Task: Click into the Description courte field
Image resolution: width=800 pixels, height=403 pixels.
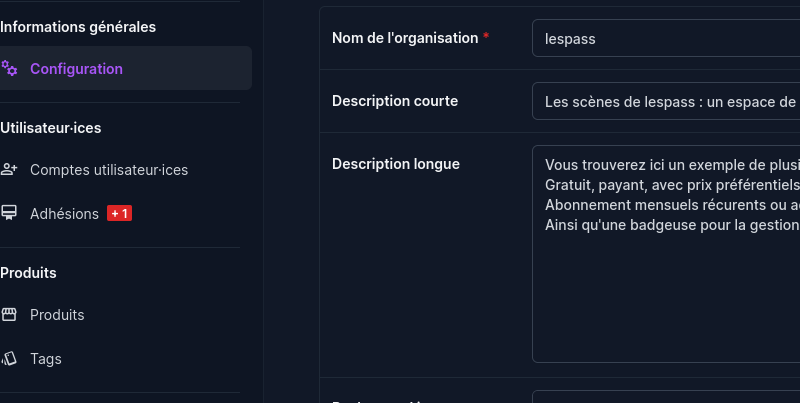Action: (666, 101)
